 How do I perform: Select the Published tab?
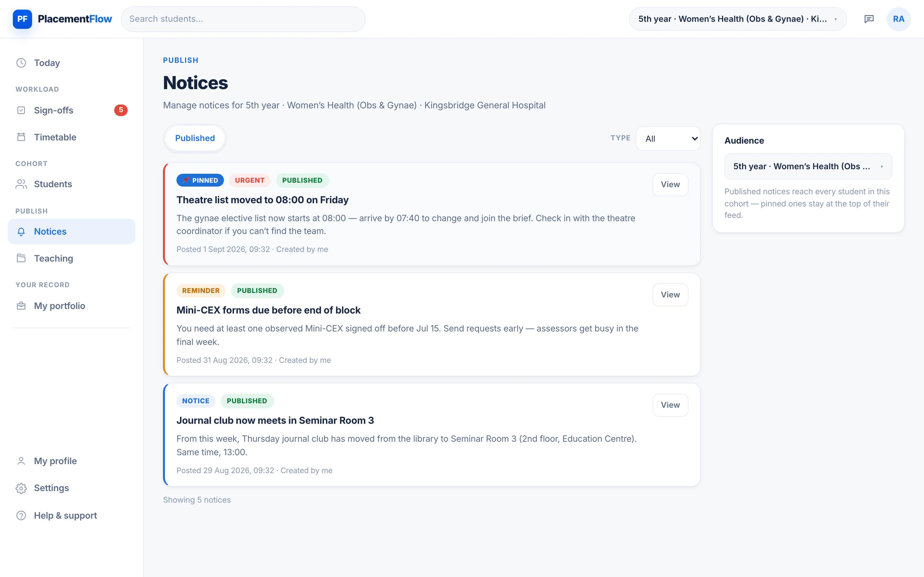click(x=195, y=138)
